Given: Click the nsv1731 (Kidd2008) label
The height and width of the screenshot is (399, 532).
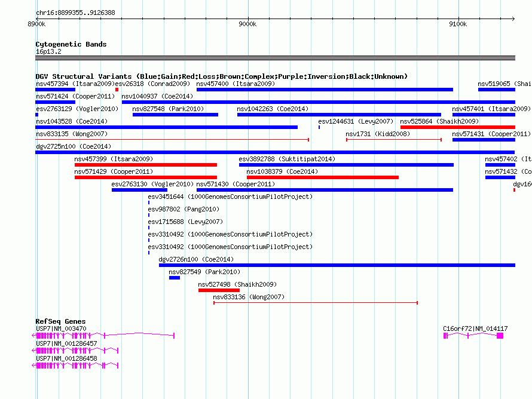Looking at the screenshot, I should coord(378,134).
